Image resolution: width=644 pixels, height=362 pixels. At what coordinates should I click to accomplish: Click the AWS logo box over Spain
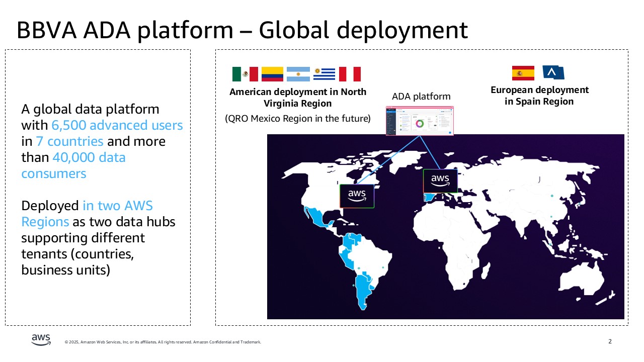(440, 181)
